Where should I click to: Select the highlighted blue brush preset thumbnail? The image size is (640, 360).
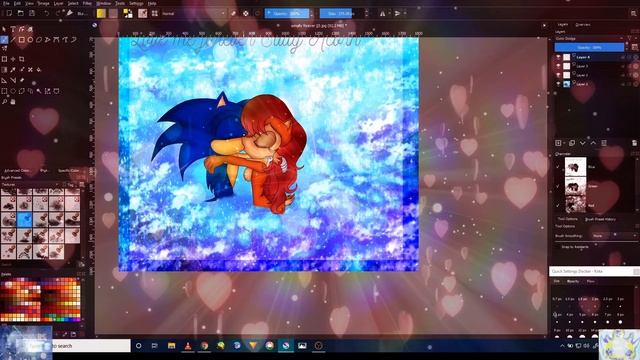pyautogui.click(x=24, y=220)
